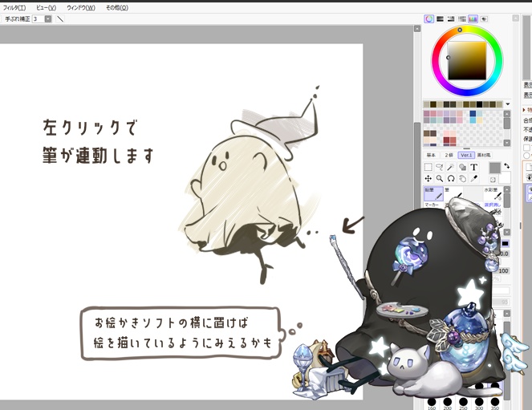Select the zoom magnifier tool
The image size is (532, 410).
[x=440, y=178]
